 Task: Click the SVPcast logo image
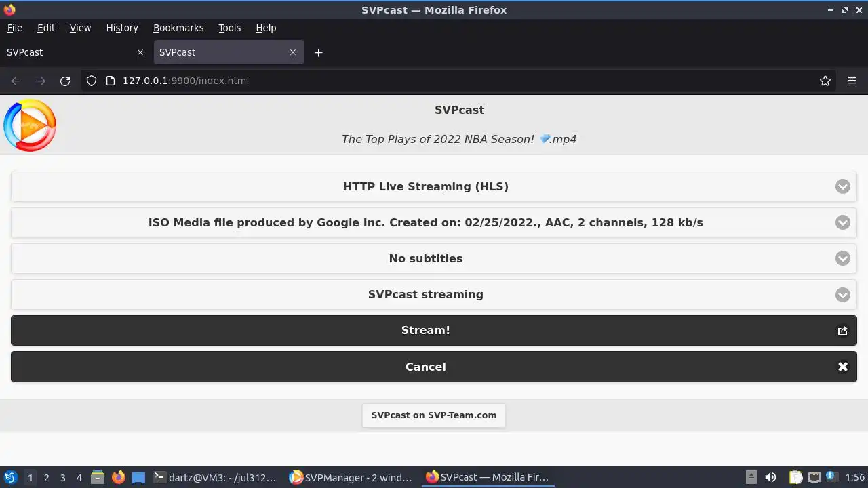tap(30, 125)
